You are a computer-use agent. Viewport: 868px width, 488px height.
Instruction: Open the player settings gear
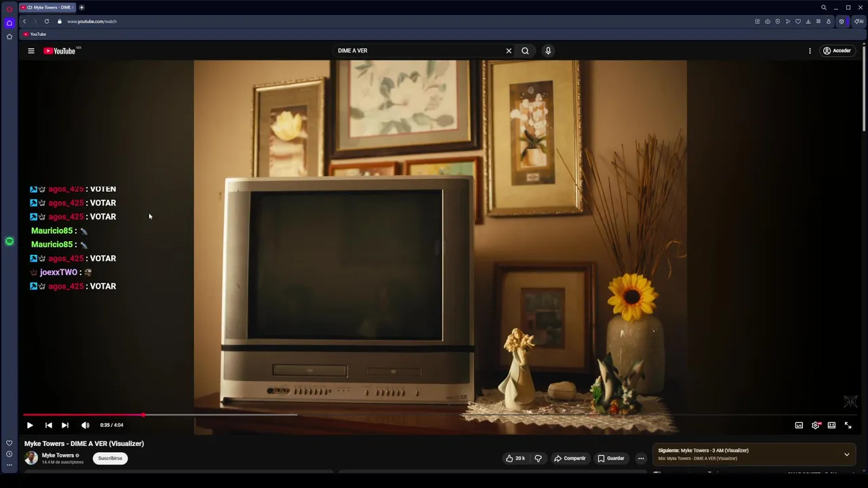click(x=816, y=426)
